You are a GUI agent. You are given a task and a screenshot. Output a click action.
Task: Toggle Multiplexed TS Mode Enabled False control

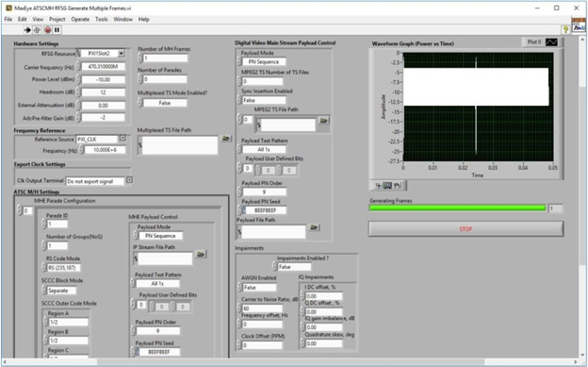[165, 103]
